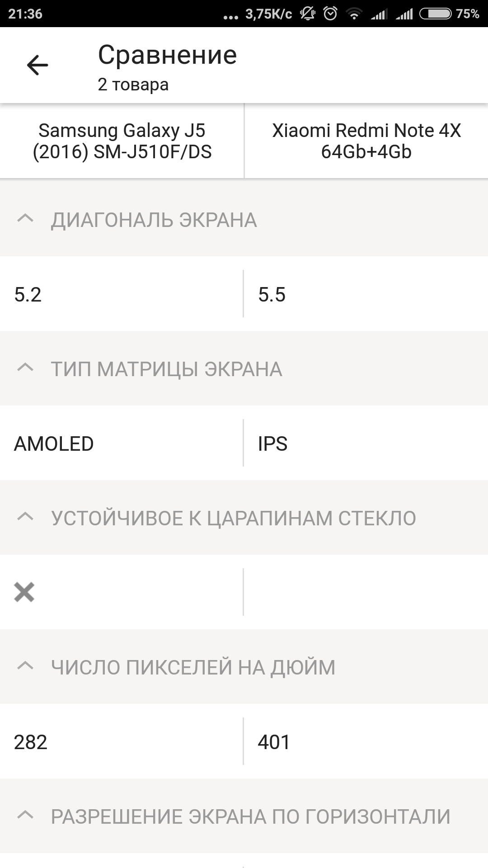Tap the back arrow icon
The width and height of the screenshot is (488, 868).
point(37,66)
